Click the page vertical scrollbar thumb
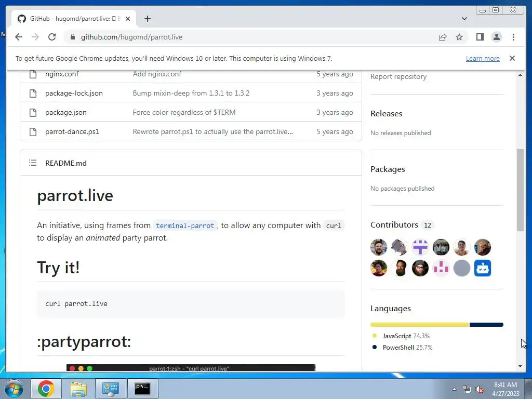 coord(520,190)
